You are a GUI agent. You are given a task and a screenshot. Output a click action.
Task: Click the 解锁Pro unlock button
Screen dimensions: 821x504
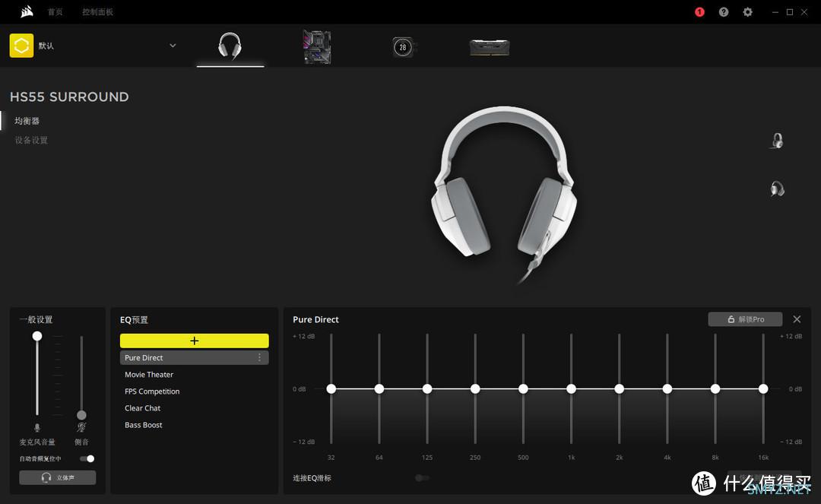click(745, 319)
